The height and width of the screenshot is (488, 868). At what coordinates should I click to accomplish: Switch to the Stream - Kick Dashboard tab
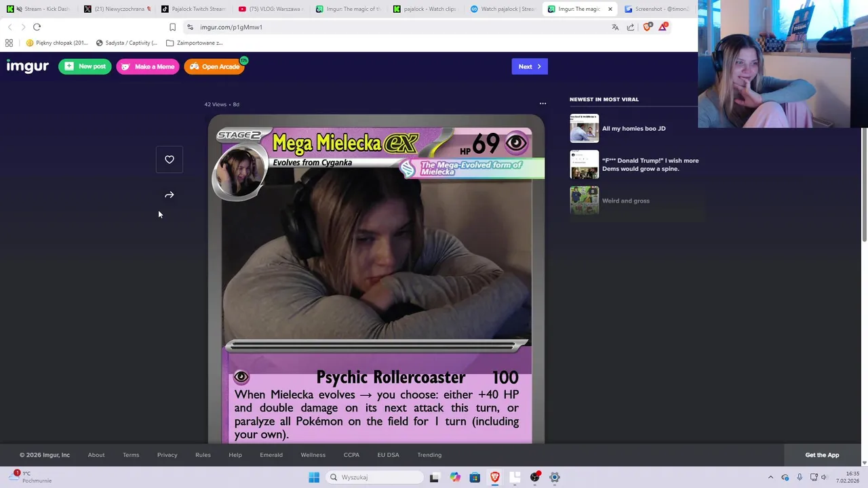click(38, 9)
